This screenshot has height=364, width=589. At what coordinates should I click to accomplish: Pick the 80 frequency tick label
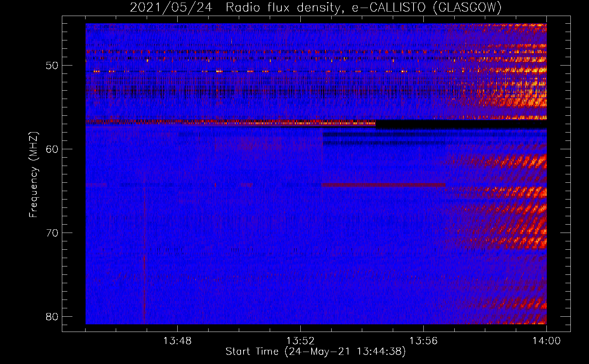[52, 317]
